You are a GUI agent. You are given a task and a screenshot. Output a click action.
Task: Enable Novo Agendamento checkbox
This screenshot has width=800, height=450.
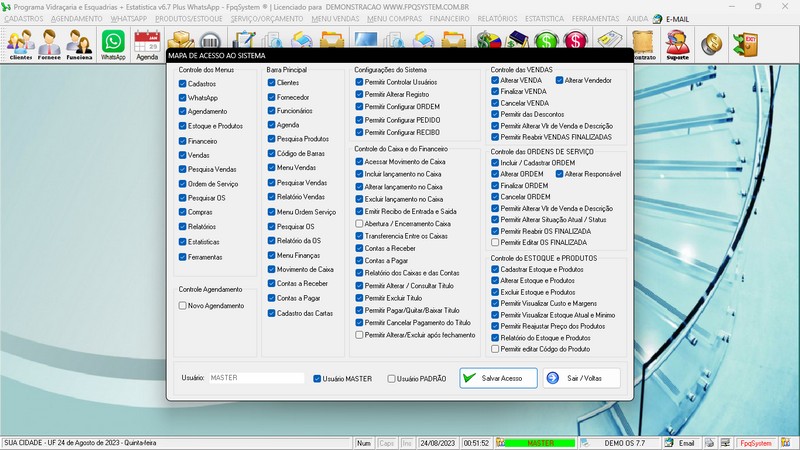(x=182, y=306)
